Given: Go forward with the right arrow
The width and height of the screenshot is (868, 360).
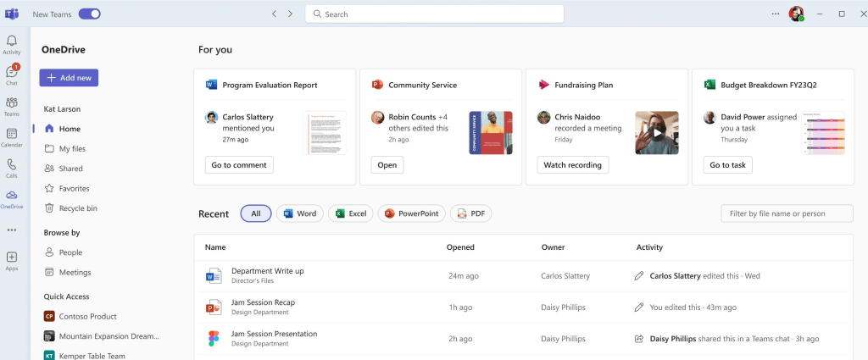Looking at the screenshot, I should point(290,14).
